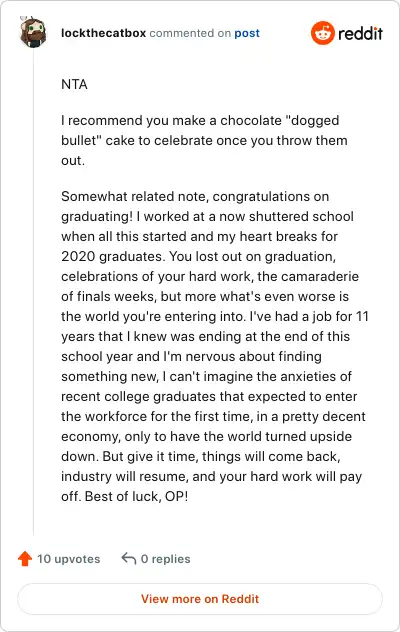Click the orange upvote arrow icon
This screenshot has width=400, height=632.
click(25, 559)
